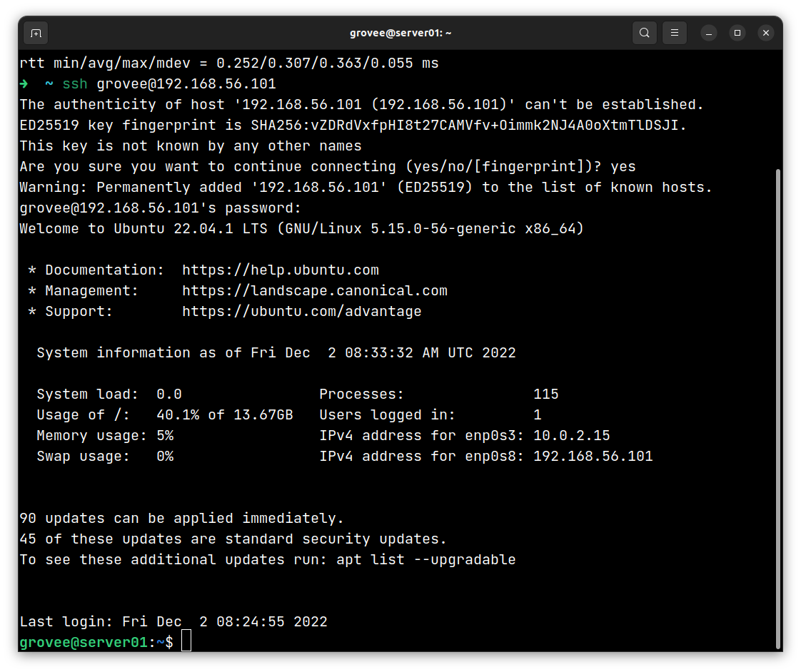Click the 'Are you sure you want to continue' line
This screenshot has width=801, height=672.
click(328, 166)
